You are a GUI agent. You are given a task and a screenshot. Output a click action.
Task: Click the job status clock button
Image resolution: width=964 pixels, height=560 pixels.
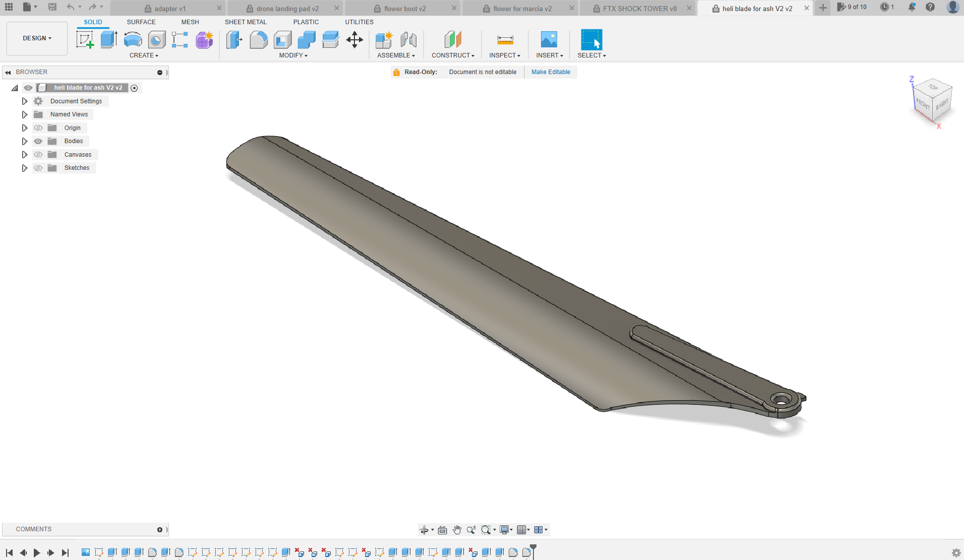pos(887,7)
